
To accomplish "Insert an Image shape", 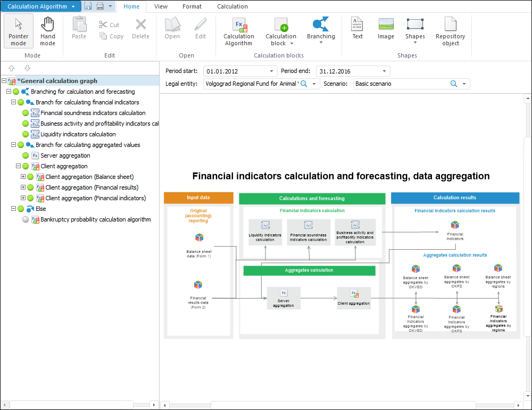I will [x=386, y=28].
